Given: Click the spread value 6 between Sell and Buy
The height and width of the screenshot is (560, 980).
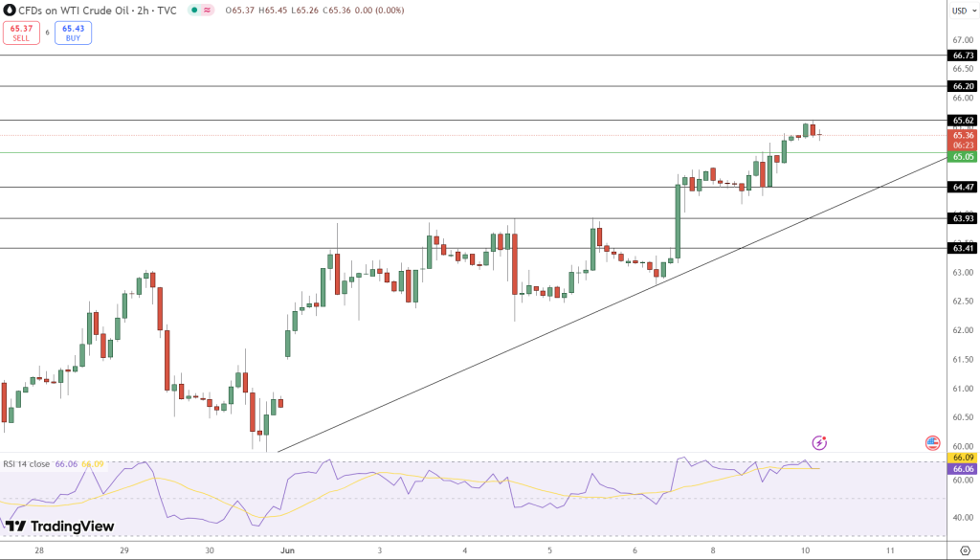Looking at the screenshot, I should [x=48, y=33].
